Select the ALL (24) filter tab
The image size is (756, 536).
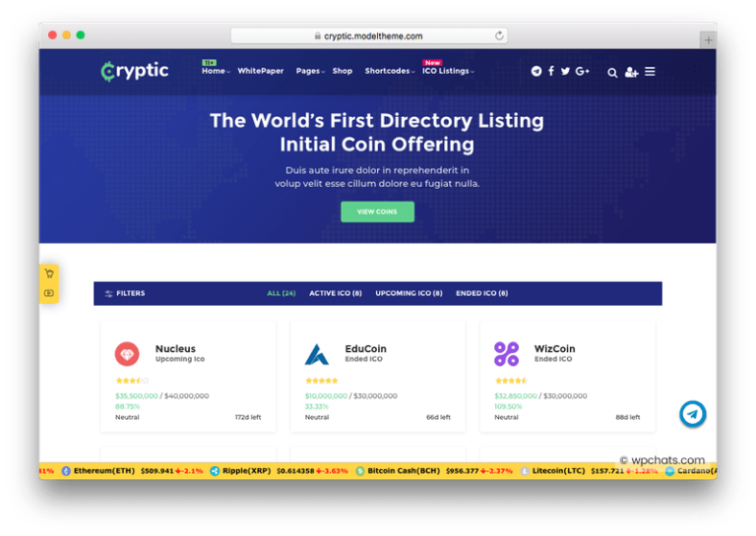pyautogui.click(x=282, y=293)
